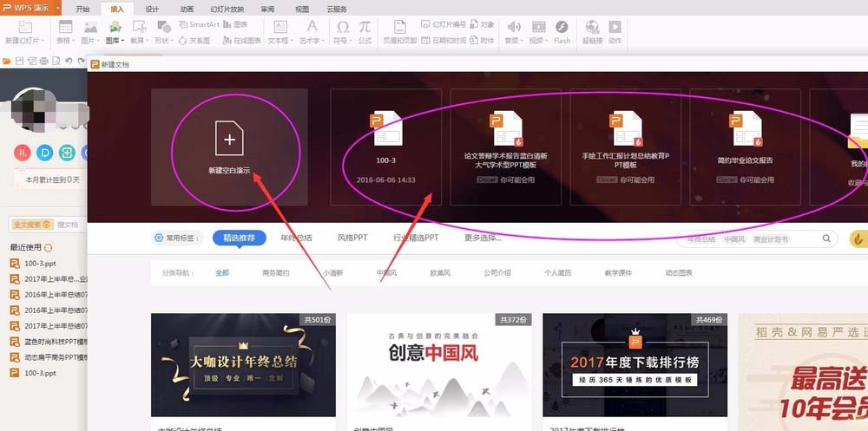Filter templates by 个人简历 category
The image size is (868, 431).
557,273
